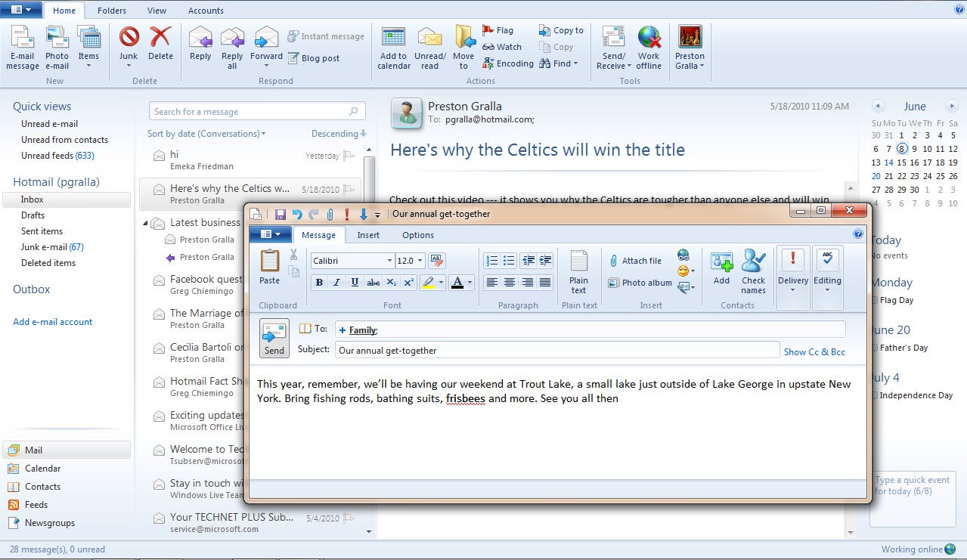Pick text highlight color button
The image size is (967, 560).
(429, 283)
